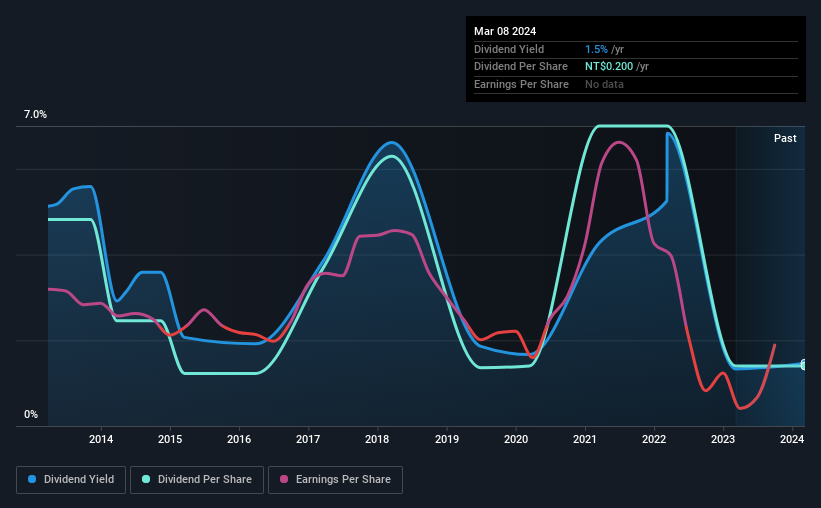Toggle the Dividend Per Share legend button
821x508 pixels.
pos(197,480)
